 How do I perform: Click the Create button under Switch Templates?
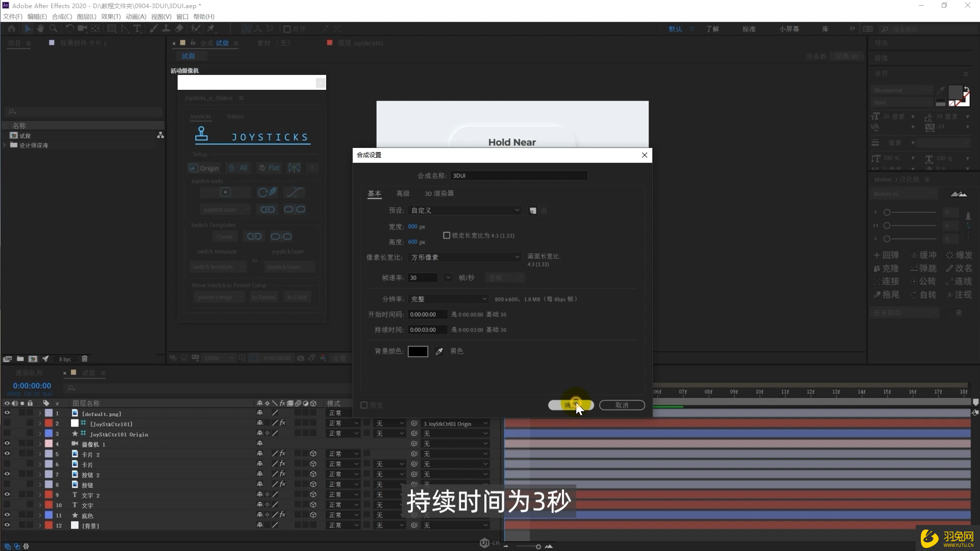(x=225, y=236)
